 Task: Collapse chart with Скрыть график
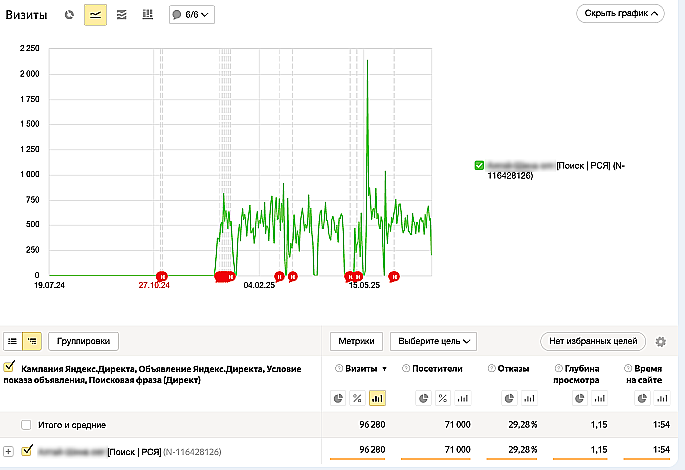pyautogui.click(x=620, y=14)
